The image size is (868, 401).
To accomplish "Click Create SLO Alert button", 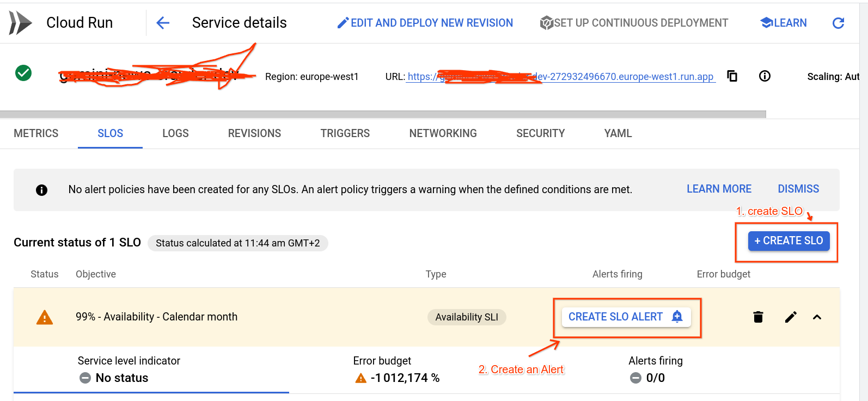I will click(626, 317).
